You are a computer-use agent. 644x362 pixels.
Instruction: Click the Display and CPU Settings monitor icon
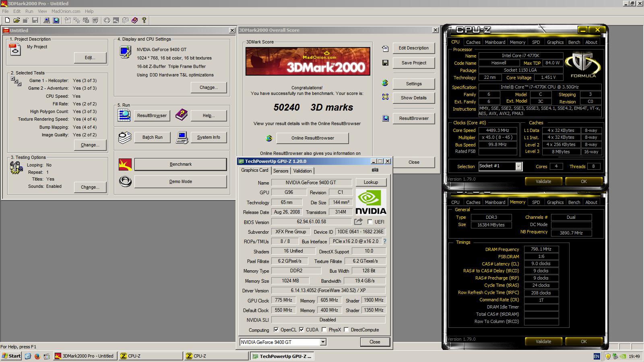pyautogui.click(x=125, y=52)
